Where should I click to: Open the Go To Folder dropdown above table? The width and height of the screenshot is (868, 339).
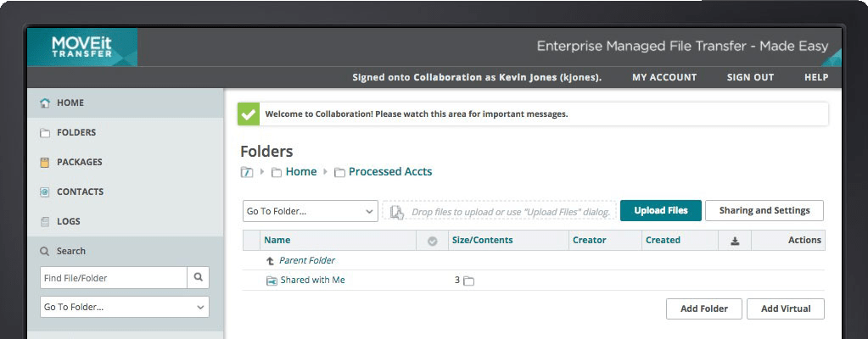[310, 210]
